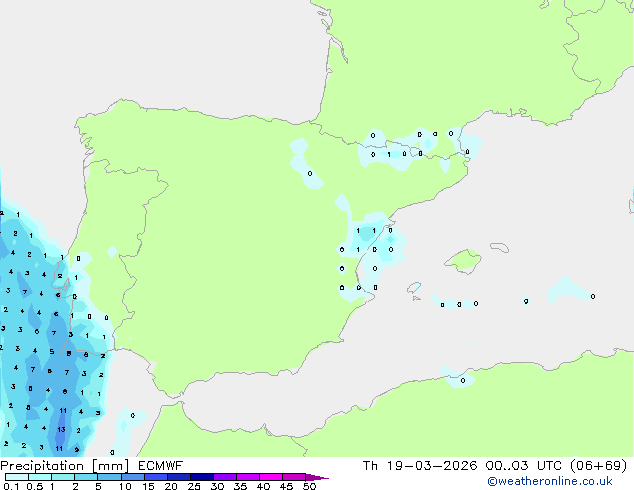Click the 00..03 UTC time label
The height and width of the screenshot is (490, 634).
click(x=523, y=466)
